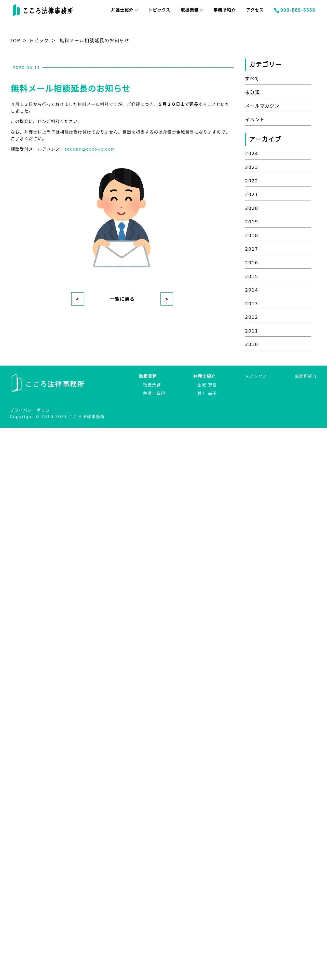Go to next article with > button
Screen dimensions: 327x980
167,299
